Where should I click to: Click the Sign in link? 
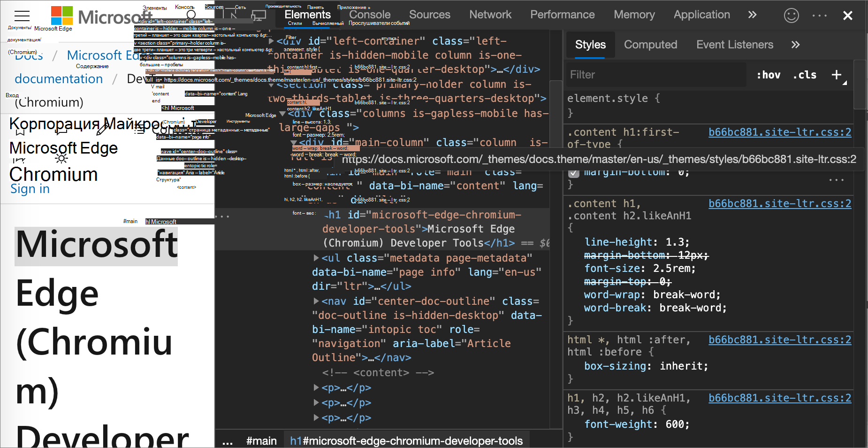click(x=30, y=189)
